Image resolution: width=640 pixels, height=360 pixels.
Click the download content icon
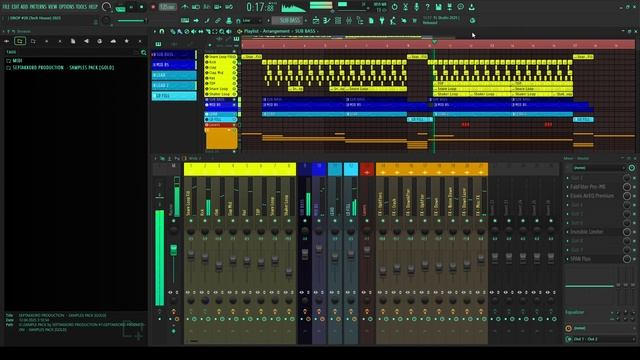[471, 7]
